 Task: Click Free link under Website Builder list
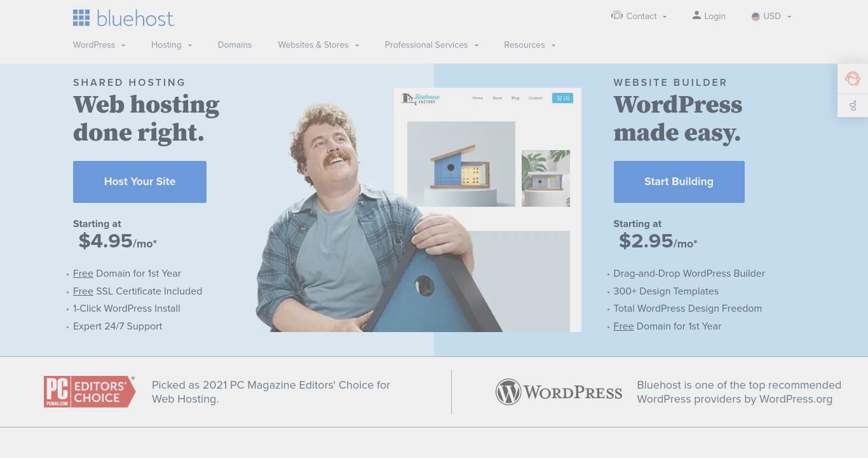[623, 326]
